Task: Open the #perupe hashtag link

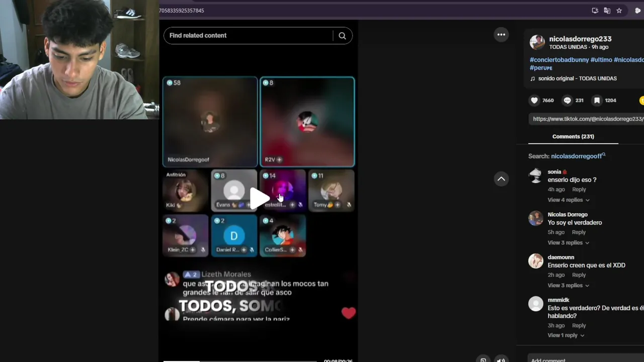Action: point(541,68)
